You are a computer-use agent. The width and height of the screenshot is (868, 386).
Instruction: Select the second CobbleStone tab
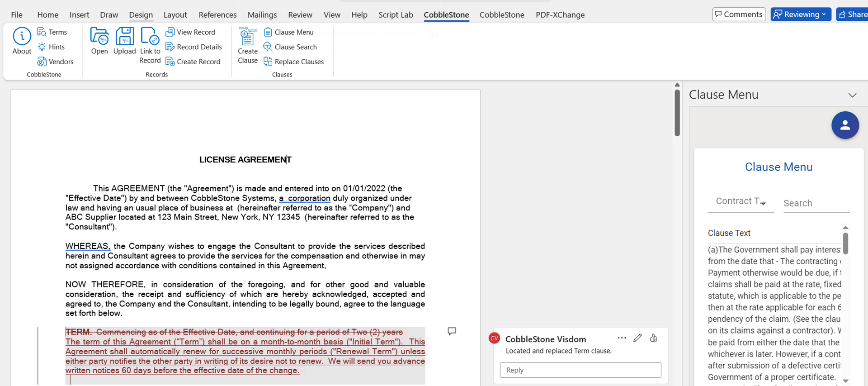click(x=502, y=15)
